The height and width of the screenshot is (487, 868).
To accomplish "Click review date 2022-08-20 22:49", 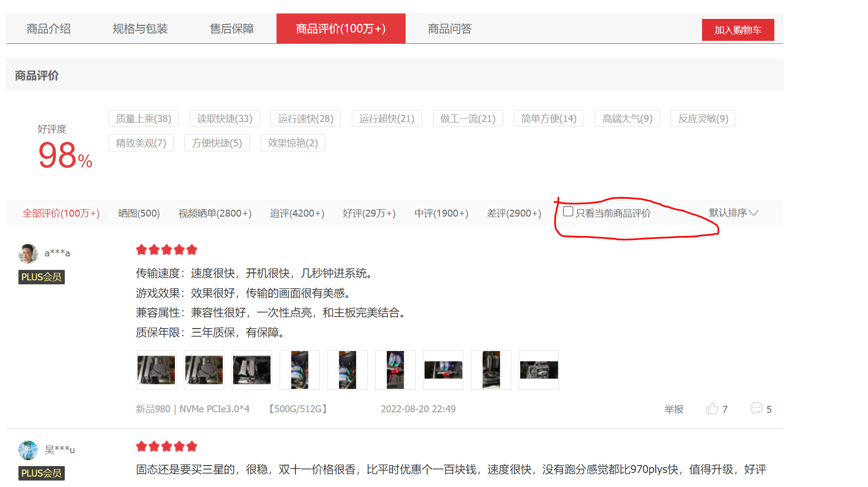I will pyautogui.click(x=418, y=409).
